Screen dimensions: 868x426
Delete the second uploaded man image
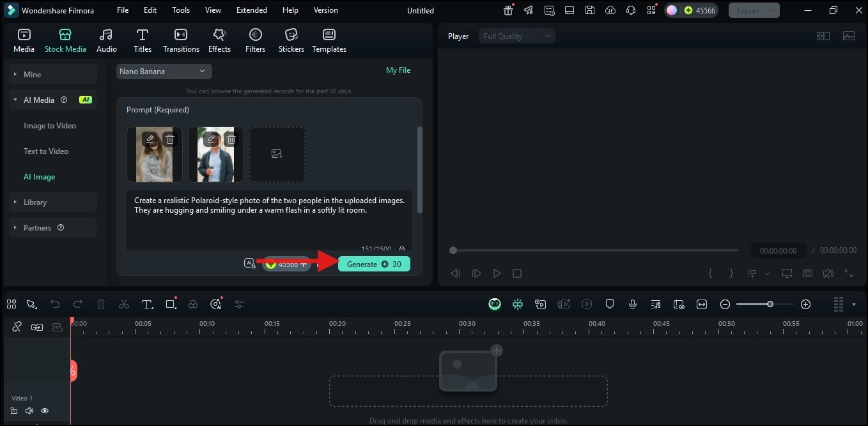tap(231, 139)
